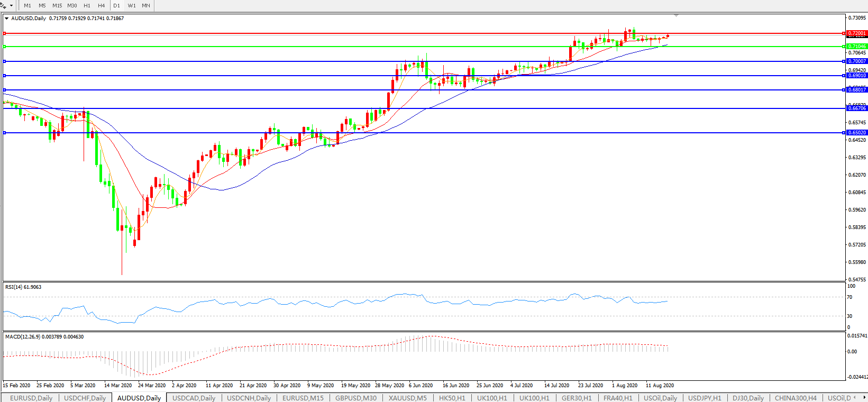This screenshot has height=402, width=868.
Task: Switch chart to the H1 timeframe
Action: pos(87,6)
